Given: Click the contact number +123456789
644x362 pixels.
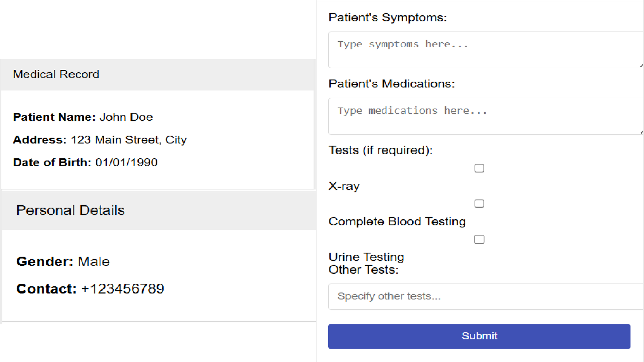Looking at the screenshot, I should 123,289.
